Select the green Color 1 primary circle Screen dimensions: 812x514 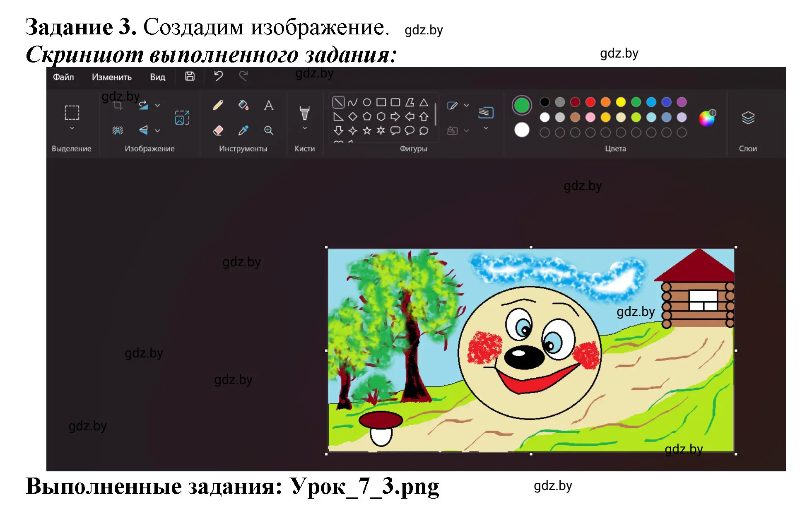coord(522,105)
